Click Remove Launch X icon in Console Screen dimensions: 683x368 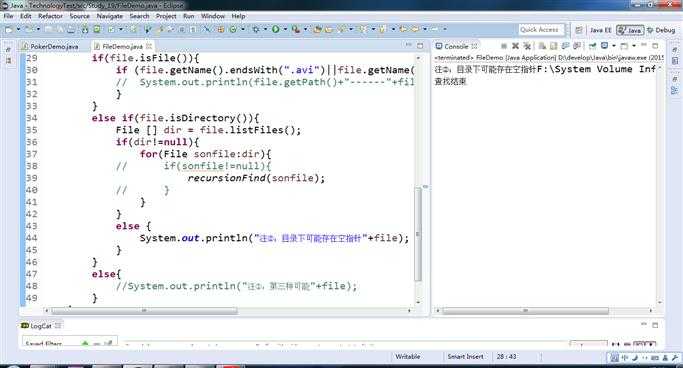pos(515,46)
